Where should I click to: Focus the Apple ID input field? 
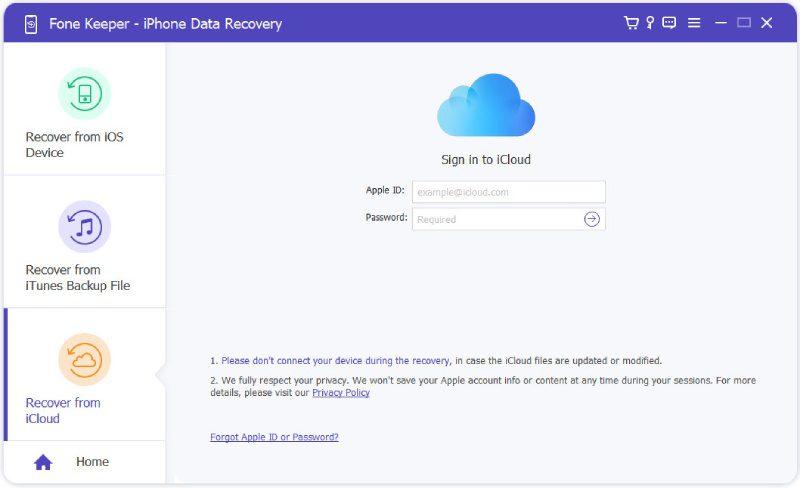coord(508,192)
